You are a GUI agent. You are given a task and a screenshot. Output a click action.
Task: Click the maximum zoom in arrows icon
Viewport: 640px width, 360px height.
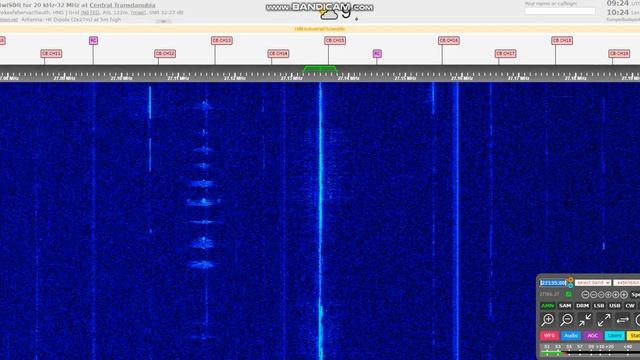point(585,320)
